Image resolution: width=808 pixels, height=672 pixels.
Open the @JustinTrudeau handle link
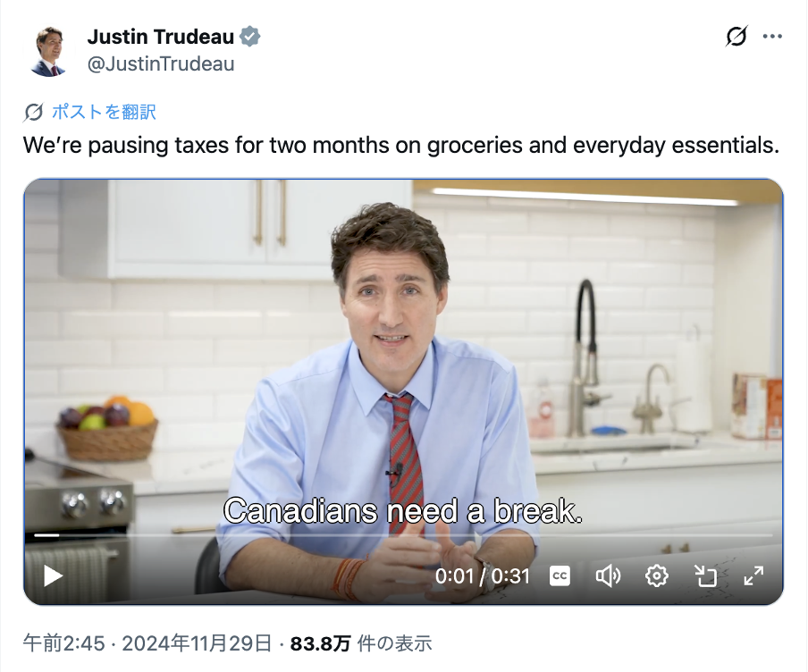click(161, 64)
